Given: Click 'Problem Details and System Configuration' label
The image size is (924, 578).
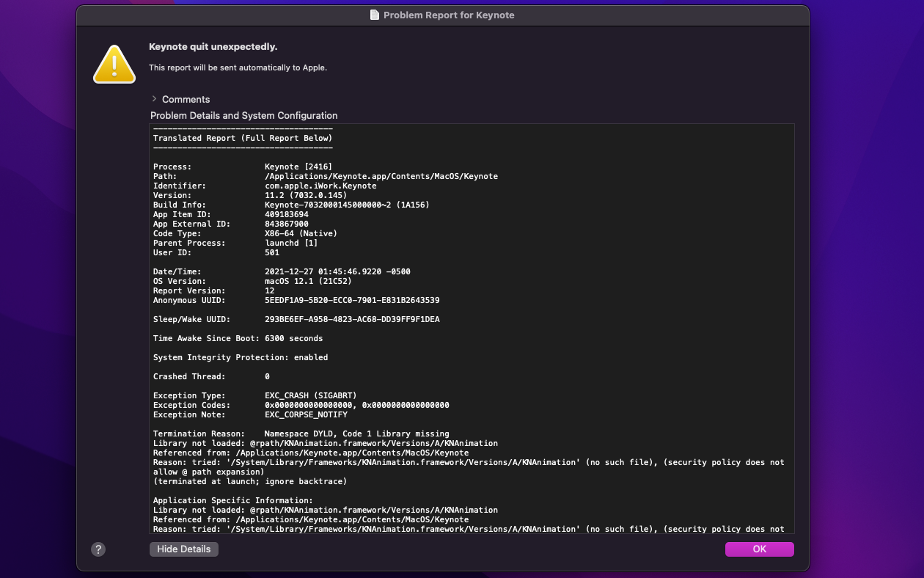Looking at the screenshot, I should (244, 115).
